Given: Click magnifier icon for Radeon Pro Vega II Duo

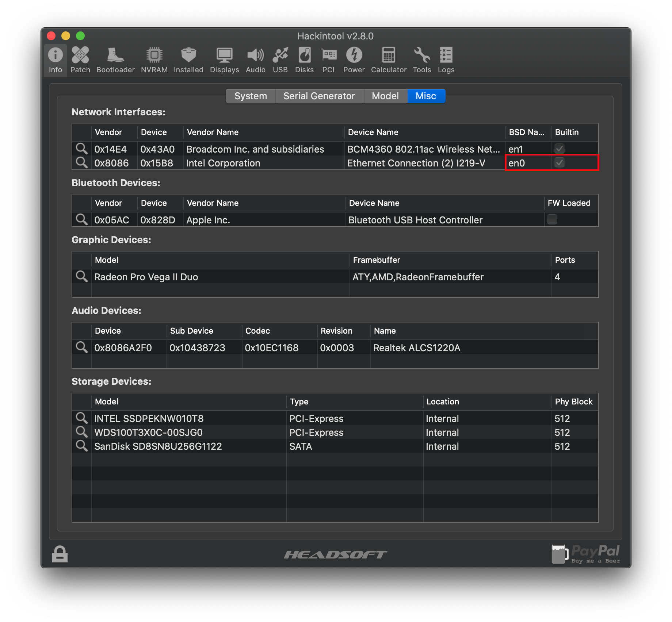Looking at the screenshot, I should (82, 277).
